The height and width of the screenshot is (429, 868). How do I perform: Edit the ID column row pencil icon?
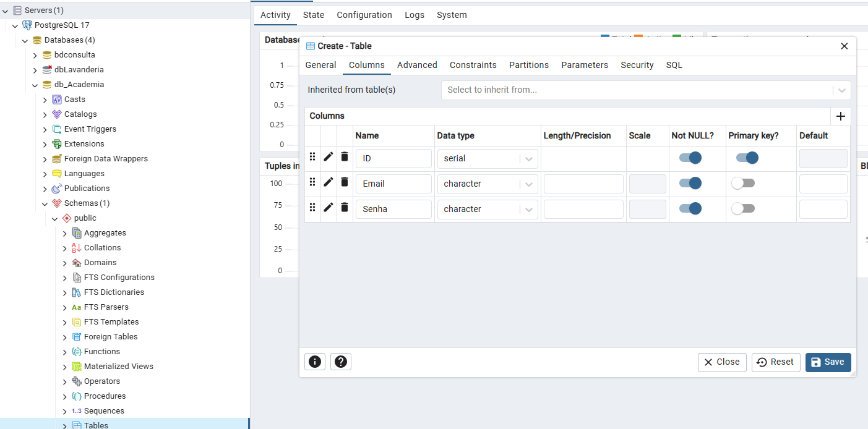pos(329,157)
